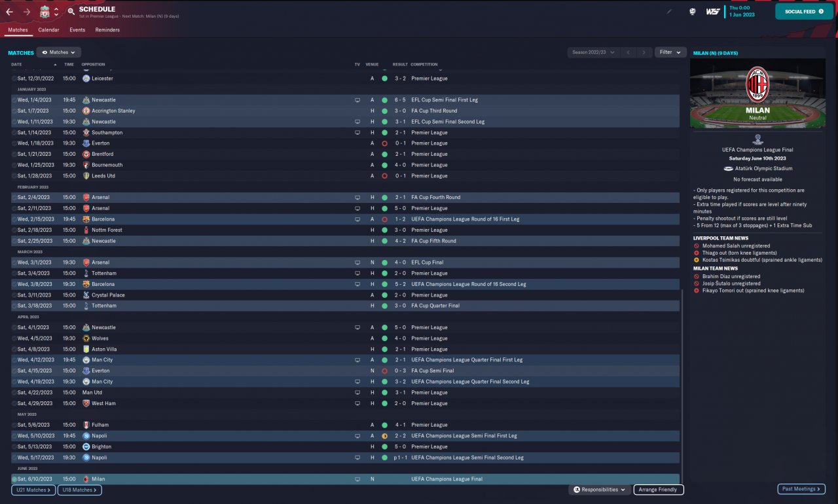Open U21 Matches
Viewport: 838px width, 504px height.
pos(33,490)
